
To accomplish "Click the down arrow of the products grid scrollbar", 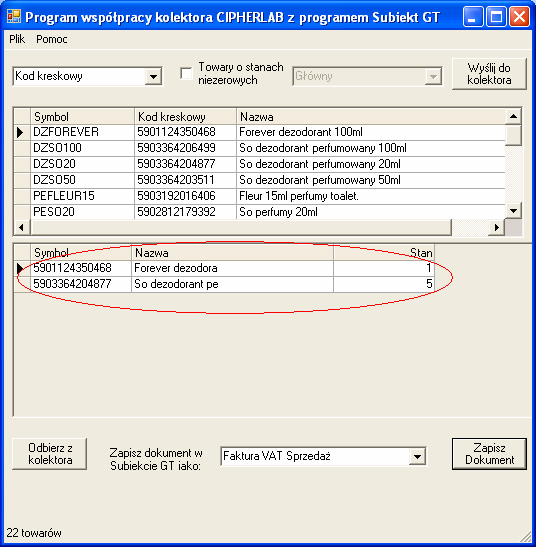I will click(x=513, y=211).
